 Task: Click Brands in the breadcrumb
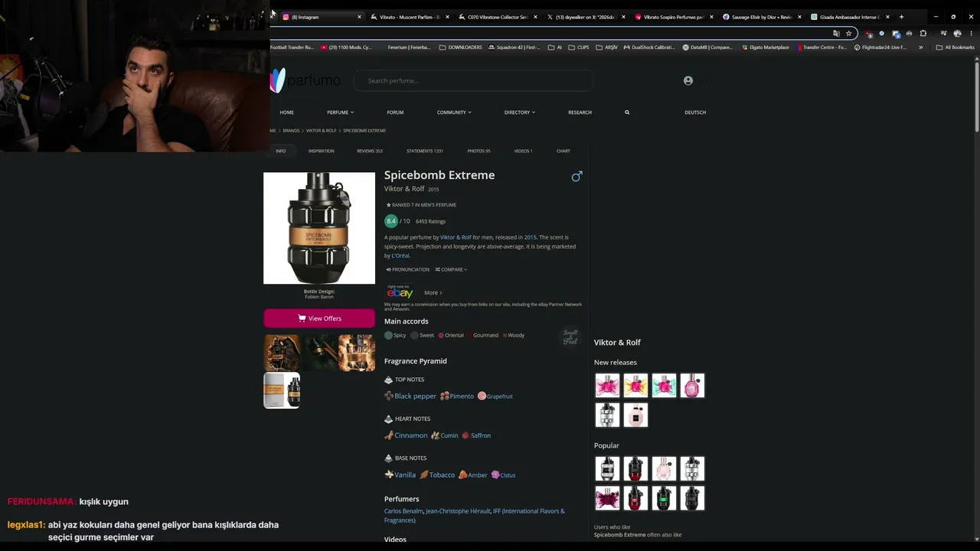[x=291, y=131]
